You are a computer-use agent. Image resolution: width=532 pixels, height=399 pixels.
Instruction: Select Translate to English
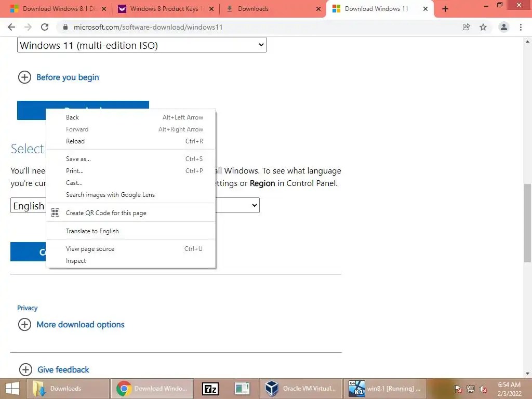(x=130, y=231)
